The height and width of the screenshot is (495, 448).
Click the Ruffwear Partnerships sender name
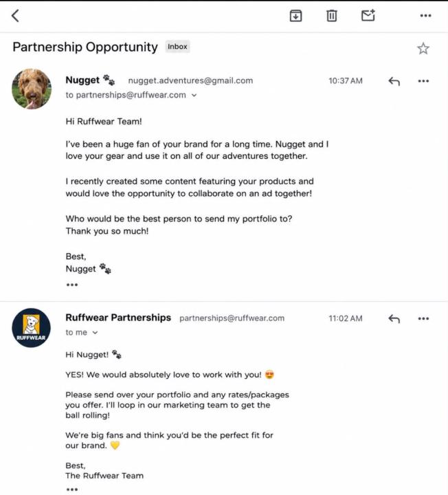118,318
